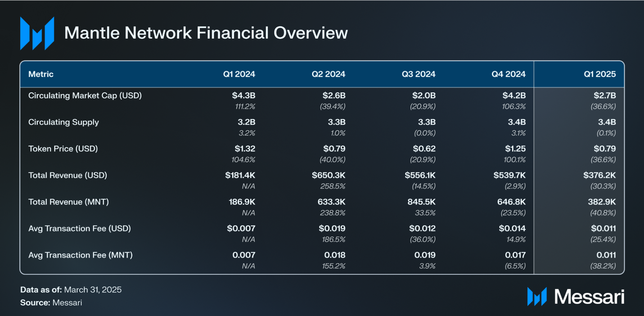Click the $2.7B market cap value
Image resolution: width=644 pixels, height=316 pixels.
point(605,96)
